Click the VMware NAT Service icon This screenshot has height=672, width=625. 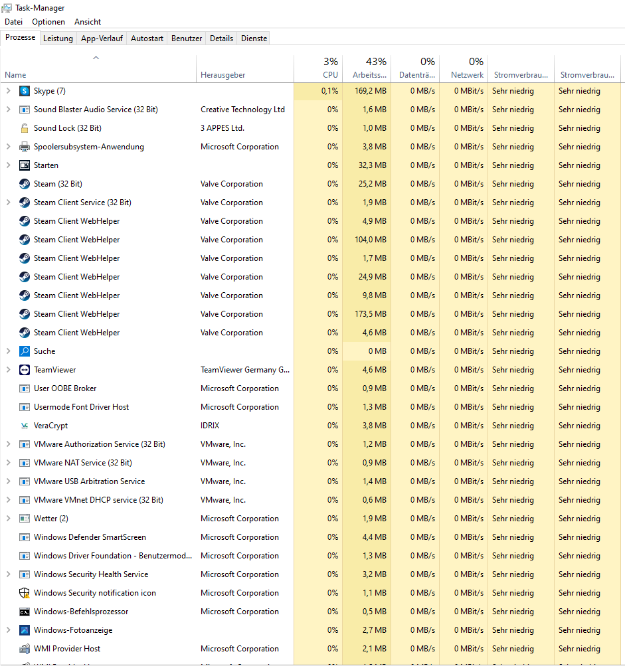[25, 463]
